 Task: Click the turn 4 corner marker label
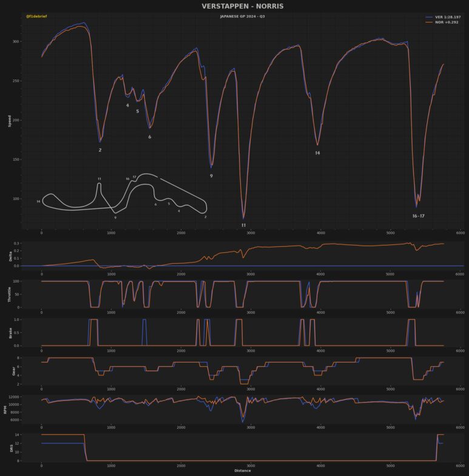tap(127, 106)
